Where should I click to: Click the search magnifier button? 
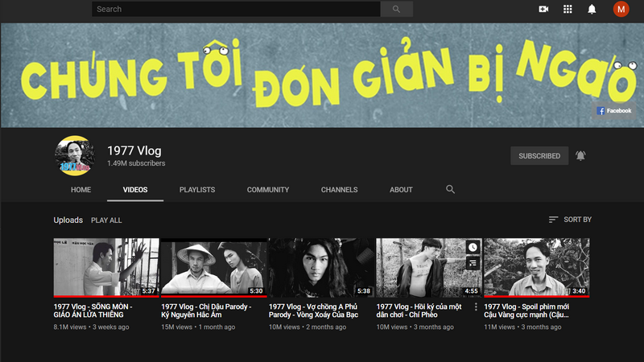[x=396, y=9]
